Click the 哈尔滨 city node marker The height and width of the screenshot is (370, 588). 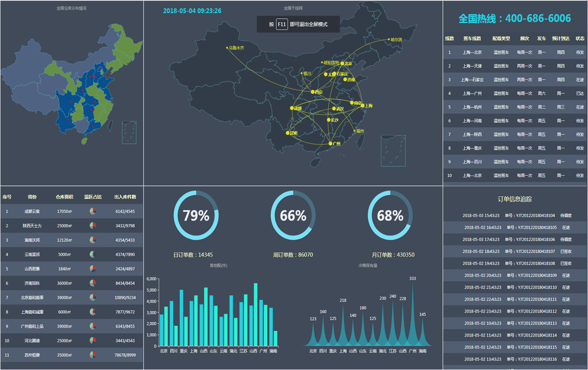pyautogui.click(x=389, y=40)
